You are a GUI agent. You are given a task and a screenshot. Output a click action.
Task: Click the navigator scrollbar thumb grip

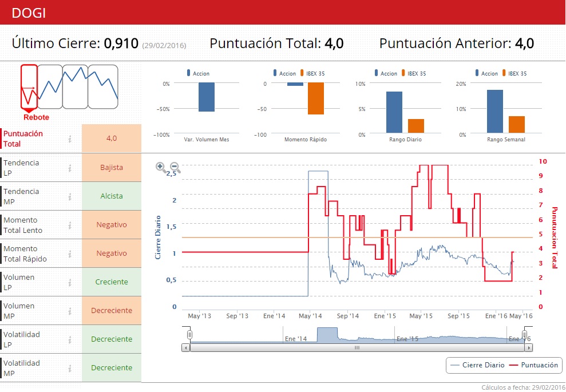click(x=357, y=347)
